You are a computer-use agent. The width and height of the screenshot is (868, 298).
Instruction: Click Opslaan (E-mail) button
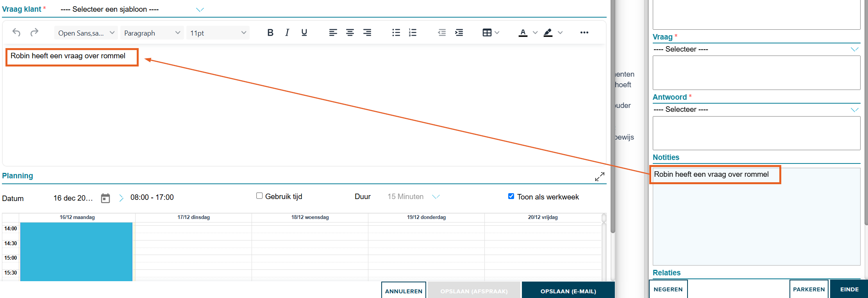click(x=568, y=290)
